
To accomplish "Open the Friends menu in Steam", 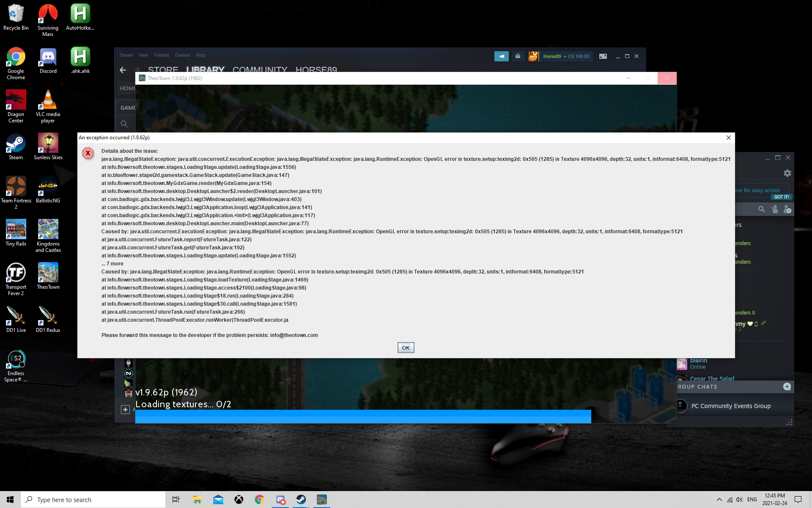I will tap(161, 55).
